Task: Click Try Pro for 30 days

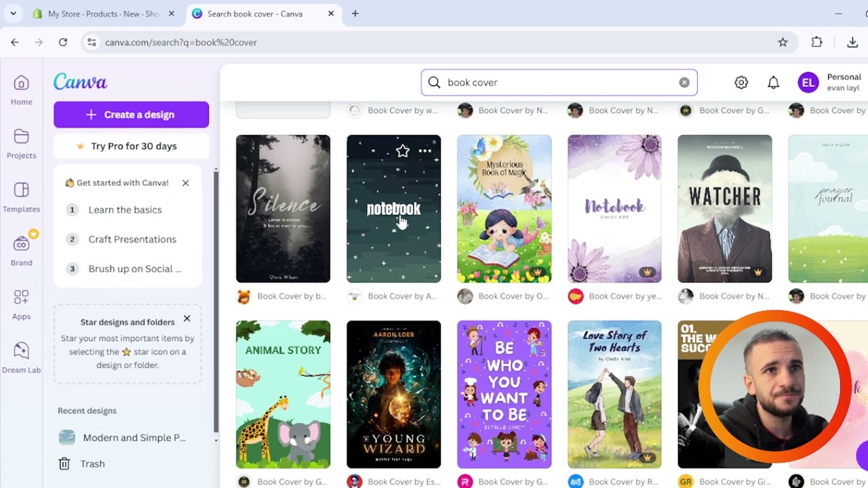Action: tap(131, 146)
